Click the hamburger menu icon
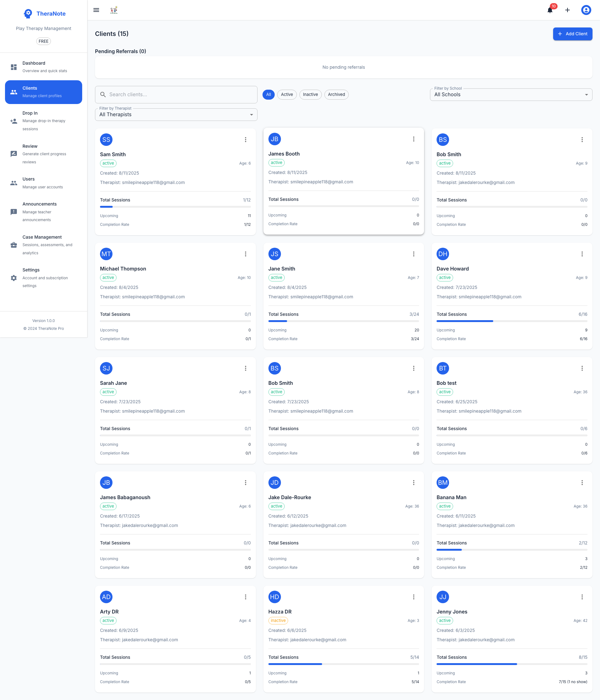Viewport: 600px width, 700px height. click(x=96, y=10)
